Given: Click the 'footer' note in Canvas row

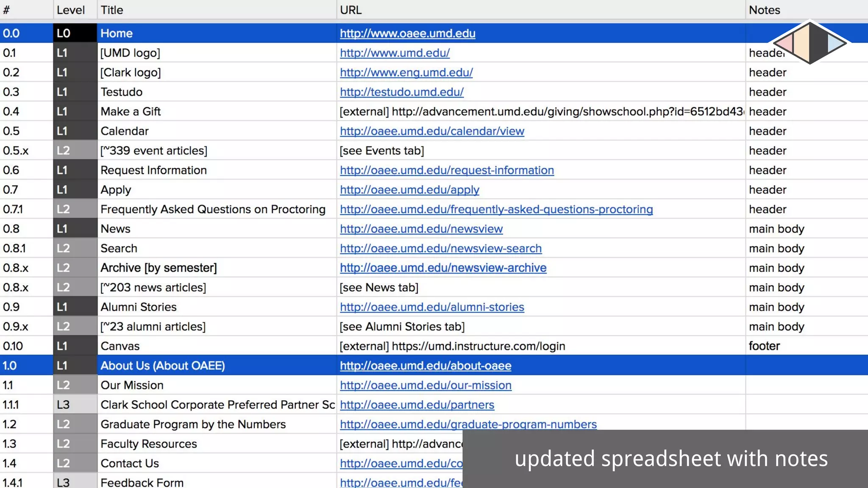Looking at the screenshot, I should click(x=807, y=346).
